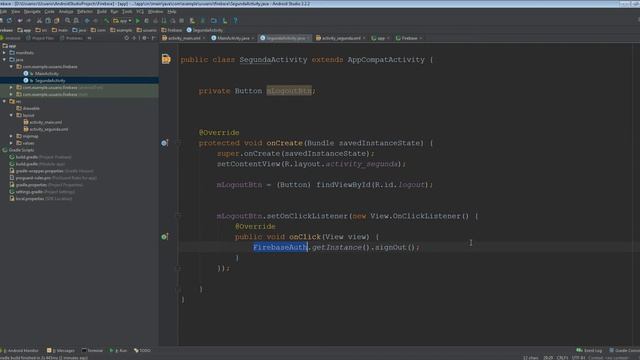This screenshot has width=640, height=360.
Task: Click the Find magnifier toolbar icon
Action: [67, 20]
